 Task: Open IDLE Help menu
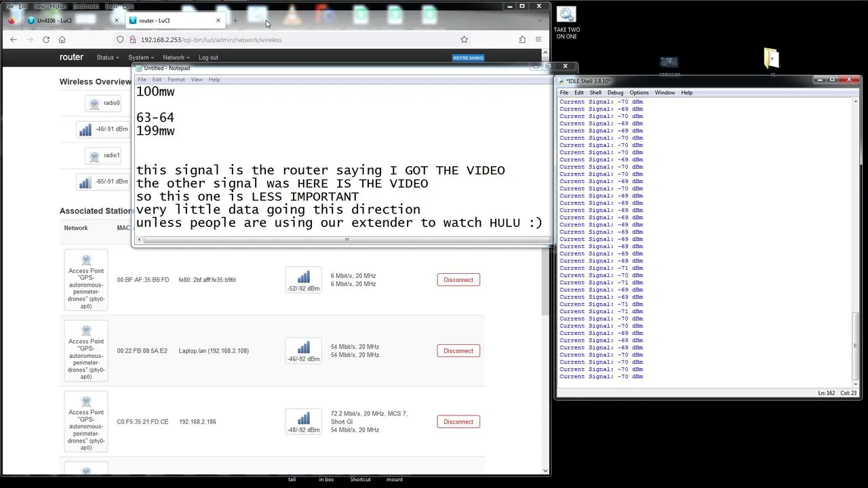pyautogui.click(x=687, y=92)
